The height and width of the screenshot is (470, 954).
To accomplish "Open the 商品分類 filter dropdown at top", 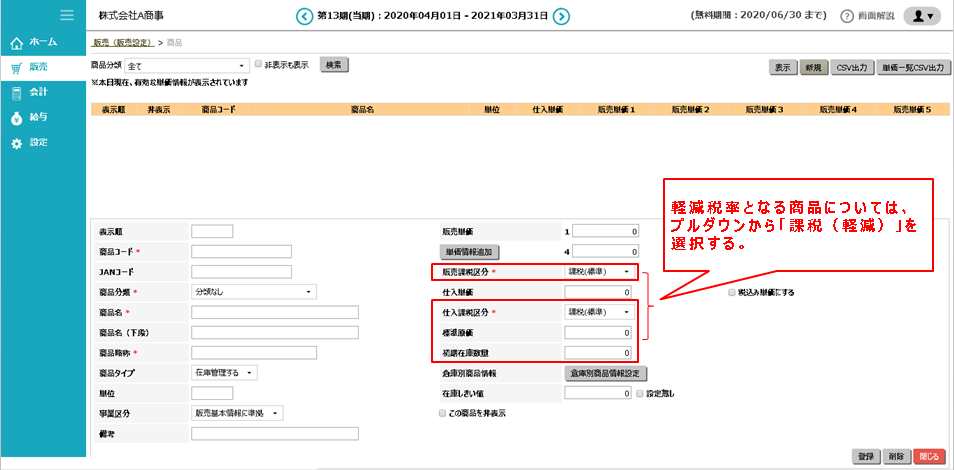I will 185,65.
